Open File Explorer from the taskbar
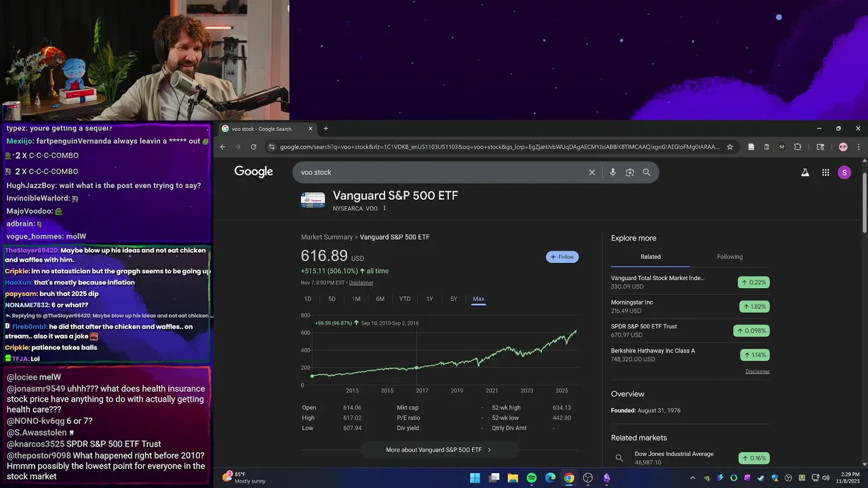868x488 pixels. [x=513, y=478]
